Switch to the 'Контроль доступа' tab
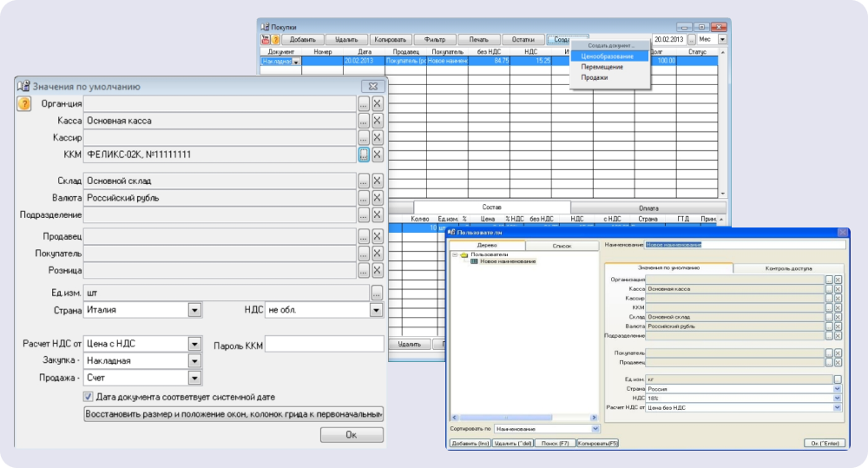Viewport: 868px width, 468px height. click(x=788, y=268)
